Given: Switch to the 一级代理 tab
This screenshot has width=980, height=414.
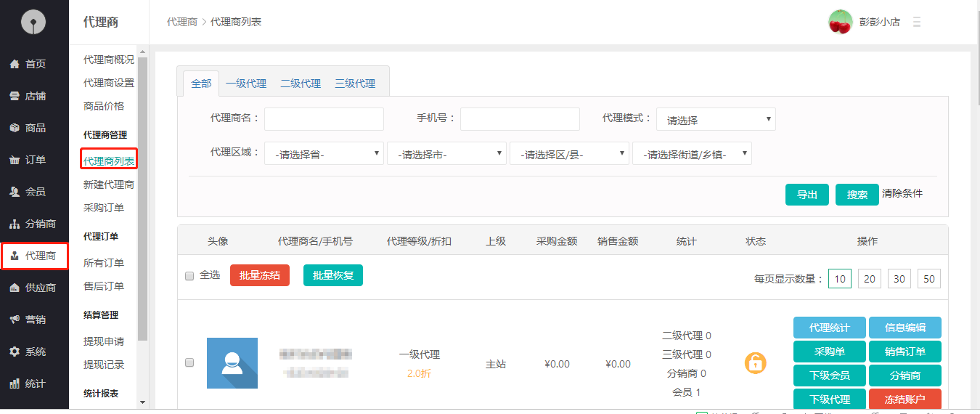Looking at the screenshot, I should (x=246, y=84).
